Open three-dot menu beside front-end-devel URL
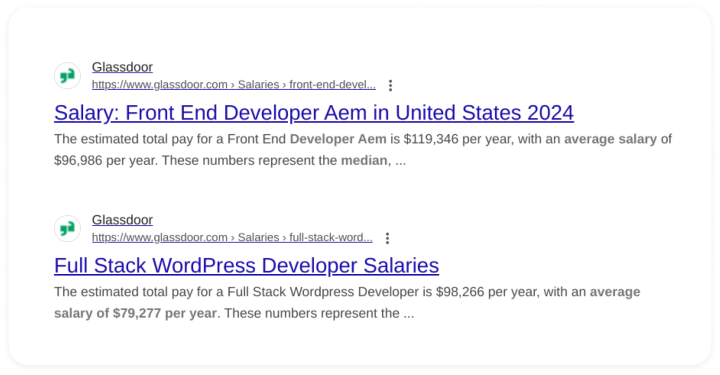Viewport: 720px width, 375px height. pyautogui.click(x=390, y=85)
